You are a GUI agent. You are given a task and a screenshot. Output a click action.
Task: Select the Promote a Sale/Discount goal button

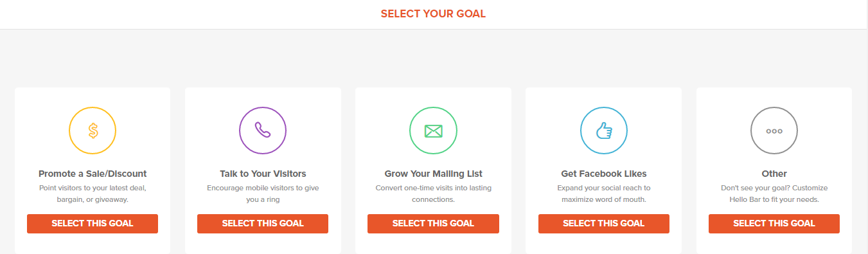click(93, 223)
